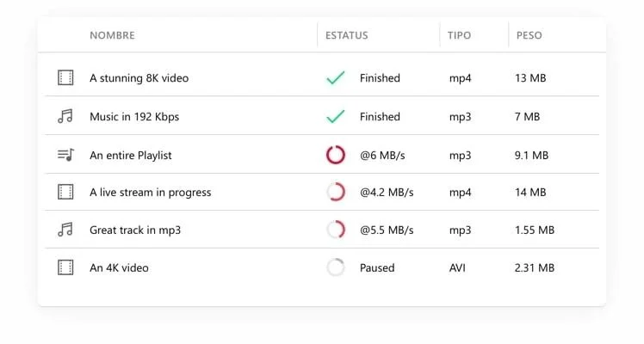
Task: Click progress ring showing @4.2 MB/s
Action: (336, 193)
